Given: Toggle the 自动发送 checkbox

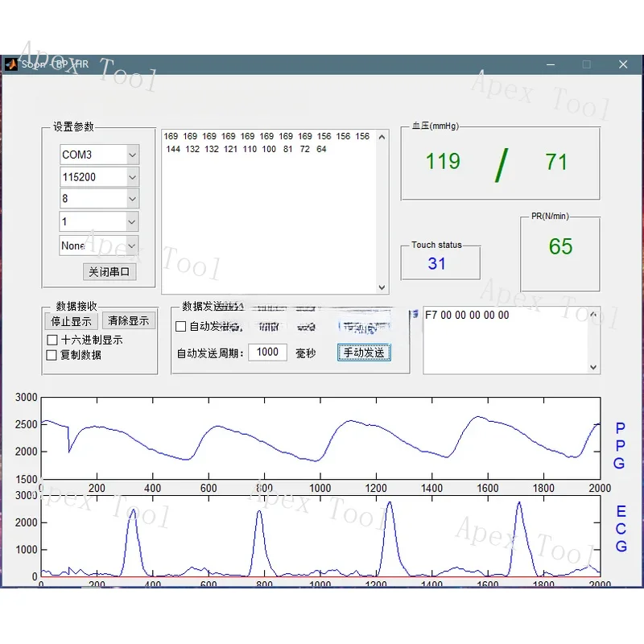Looking at the screenshot, I should pos(181,327).
